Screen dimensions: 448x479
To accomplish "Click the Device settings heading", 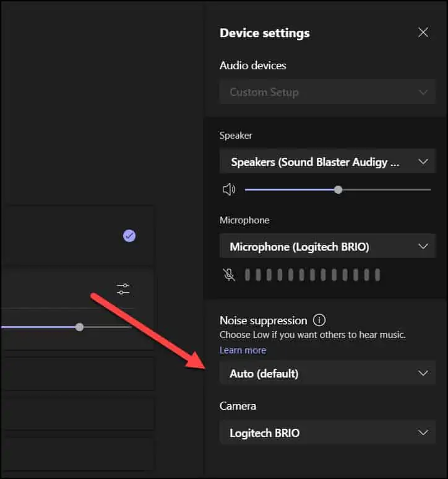I will click(x=264, y=33).
